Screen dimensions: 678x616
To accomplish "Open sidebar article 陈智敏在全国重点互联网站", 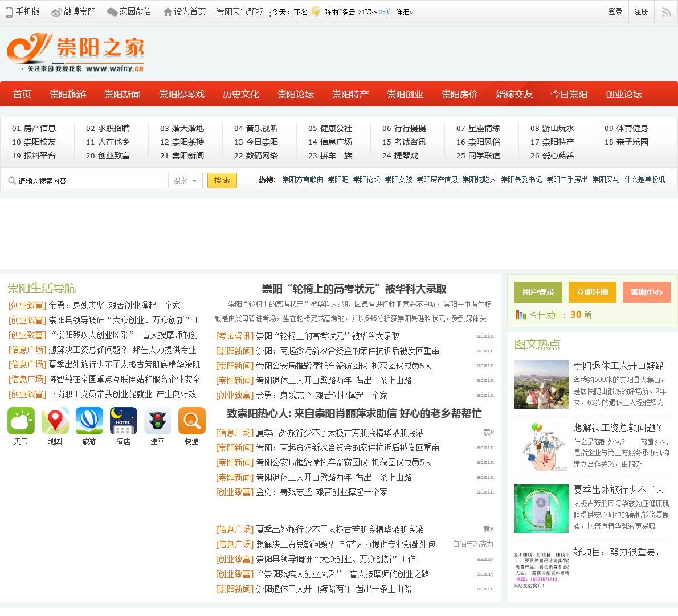I will [x=124, y=380].
